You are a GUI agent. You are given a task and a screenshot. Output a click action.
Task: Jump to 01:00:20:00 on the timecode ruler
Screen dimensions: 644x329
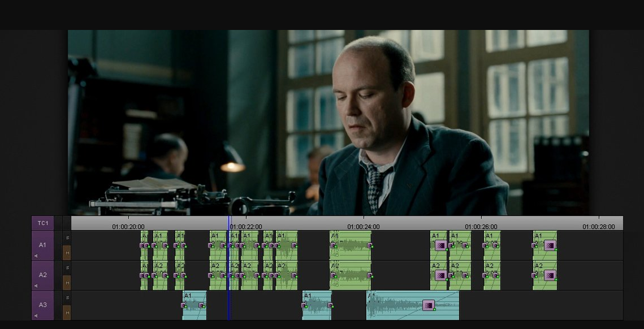(128, 227)
